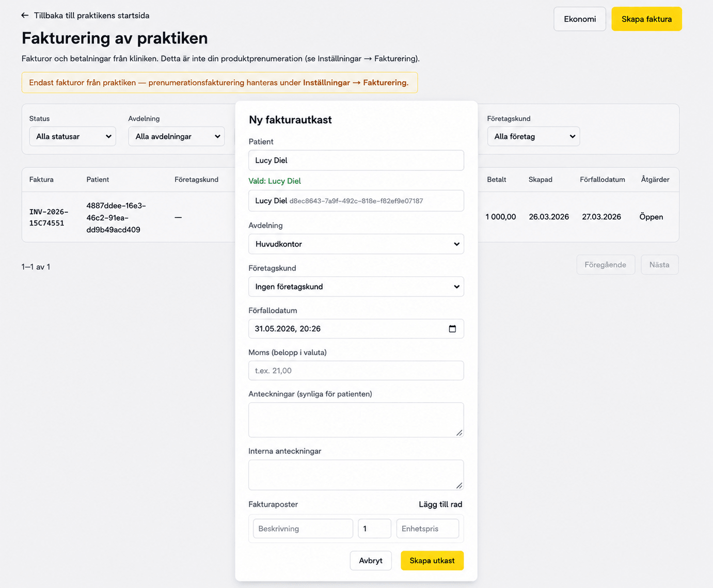713x588 pixels.
Task: Click the Åtgärder column header
Action: tap(655, 180)
